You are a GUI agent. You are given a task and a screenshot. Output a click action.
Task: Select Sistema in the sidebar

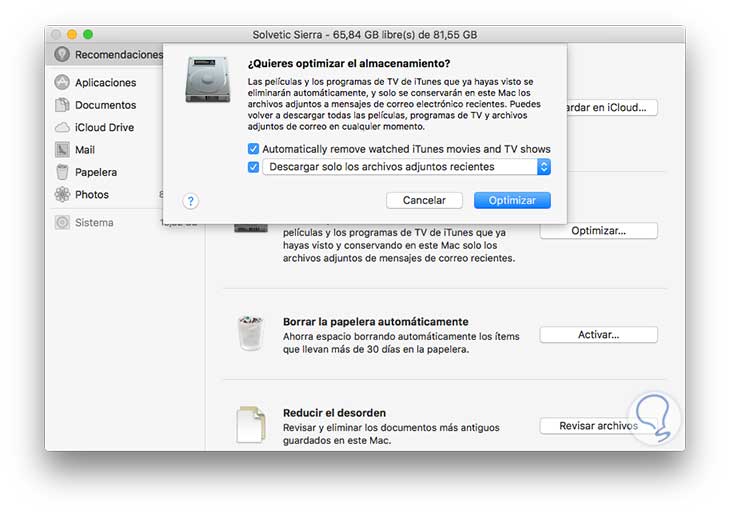click(x=126, y=222)
